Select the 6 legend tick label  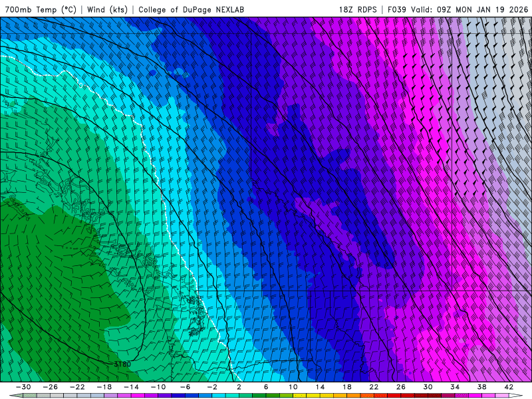click(x=266, y=387)
